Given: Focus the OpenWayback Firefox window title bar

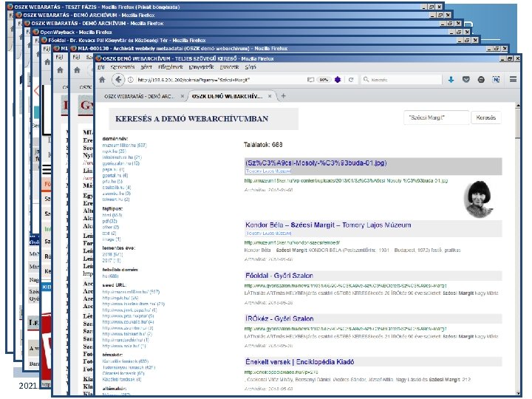Looking at the screenshot, I should tap(250, 32).
